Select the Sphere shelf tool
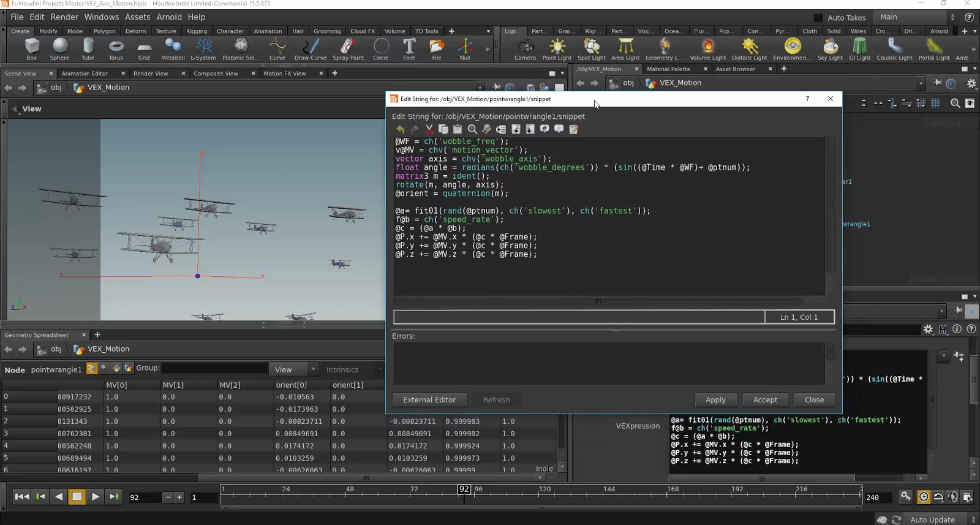 point(59,49)
